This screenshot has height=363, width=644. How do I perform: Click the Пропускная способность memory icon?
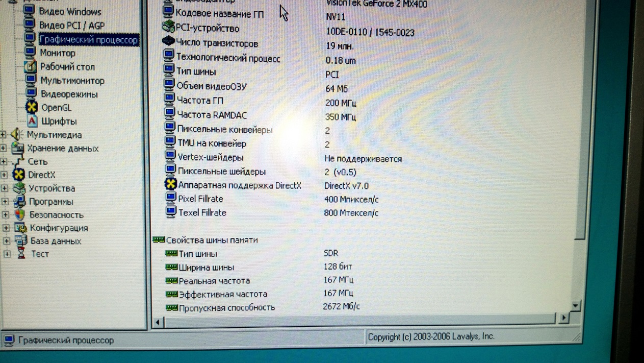point(172,308)
